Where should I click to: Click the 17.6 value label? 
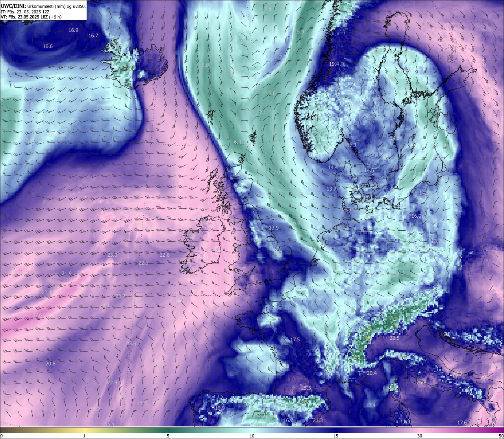pyautogui.click(x=462, y=422)
